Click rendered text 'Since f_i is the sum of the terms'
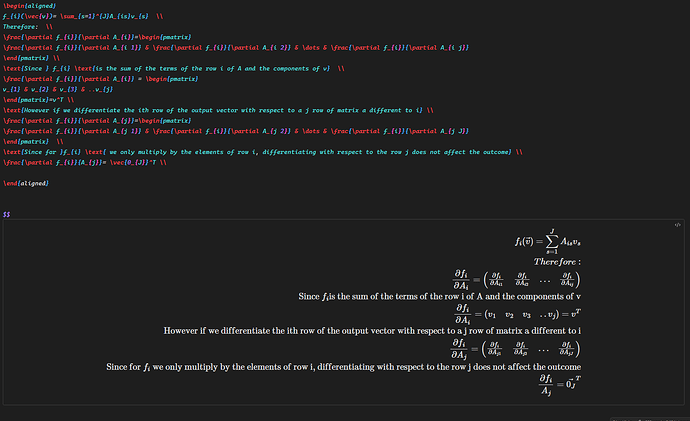 tap(440, 296)
